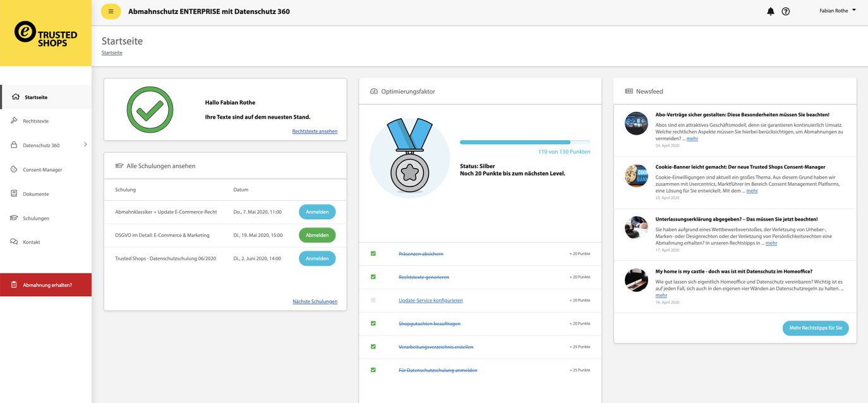Open the Rechtstexte ansehen link
Viewport: 868px width, 403px height.
pyautogui.click(x=315, y=131)
